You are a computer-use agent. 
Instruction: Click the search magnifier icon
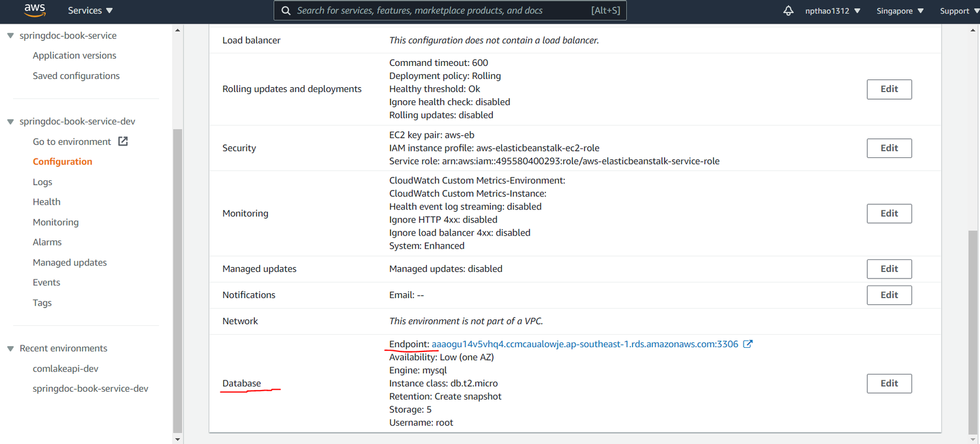coord(286,11)
